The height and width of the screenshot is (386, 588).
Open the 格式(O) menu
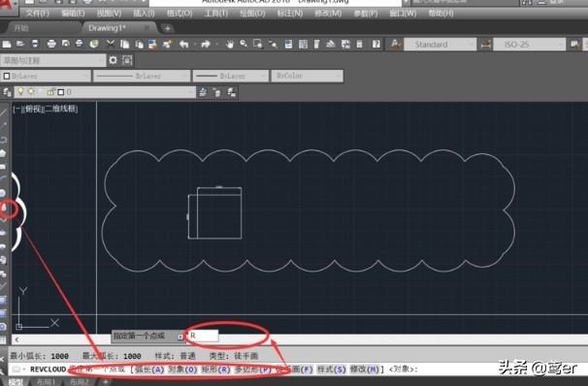click(180, 14)
